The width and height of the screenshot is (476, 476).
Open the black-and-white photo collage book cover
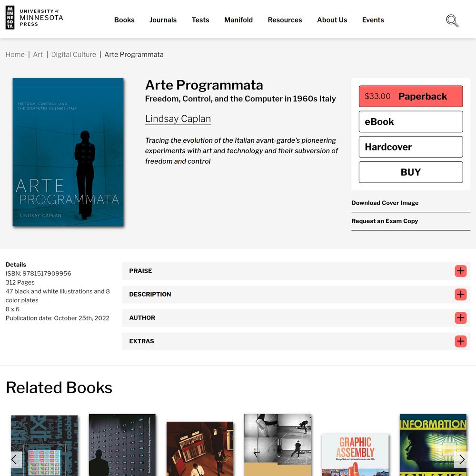pos(278,445)
